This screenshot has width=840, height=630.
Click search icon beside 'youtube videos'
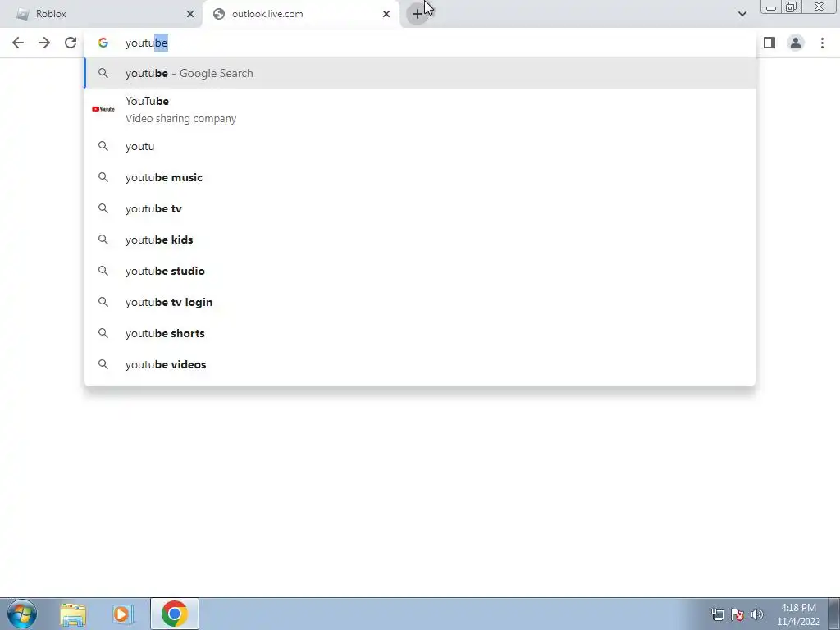(103, 363)
